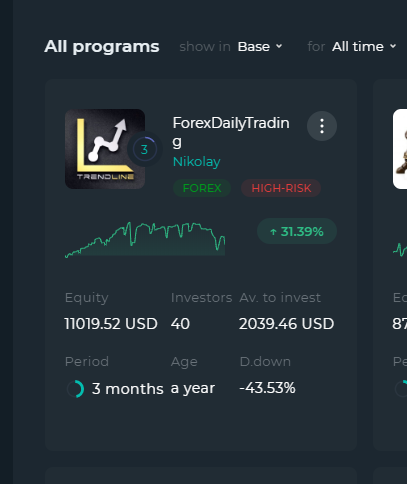
Task: Select the HIGH-RISK tag
Action: click(x=281, y=188)
